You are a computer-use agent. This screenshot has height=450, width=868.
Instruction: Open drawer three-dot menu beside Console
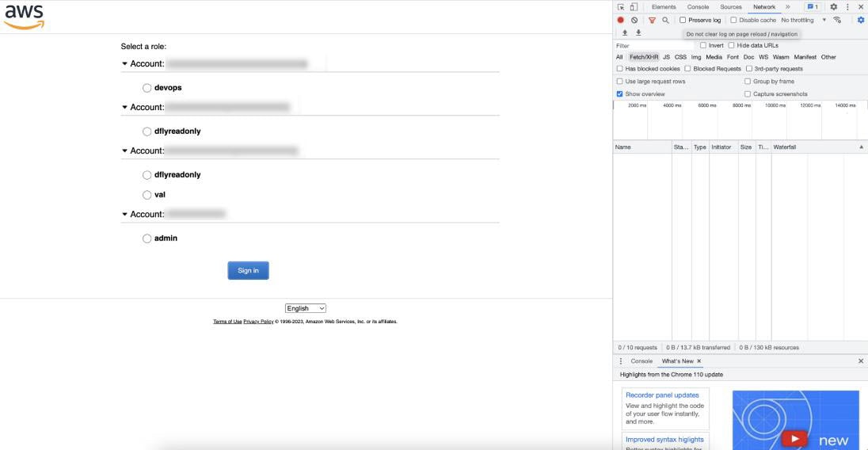tap(621, 361)
